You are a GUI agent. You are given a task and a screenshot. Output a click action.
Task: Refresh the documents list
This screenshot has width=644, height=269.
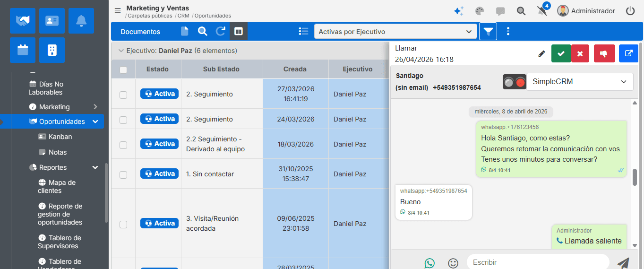[221, 32]
